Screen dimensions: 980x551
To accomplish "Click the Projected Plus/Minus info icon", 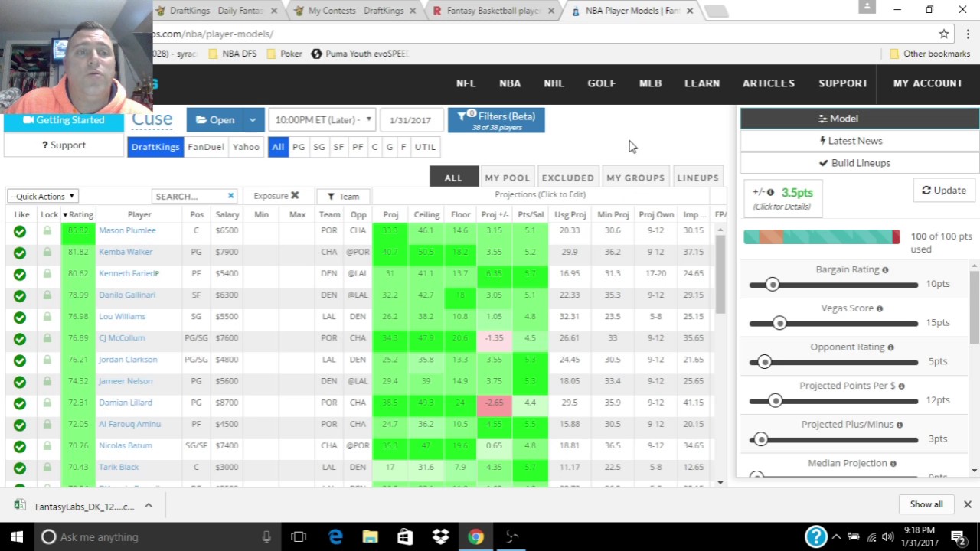I will pyautogui.click(x=899, y=425).
